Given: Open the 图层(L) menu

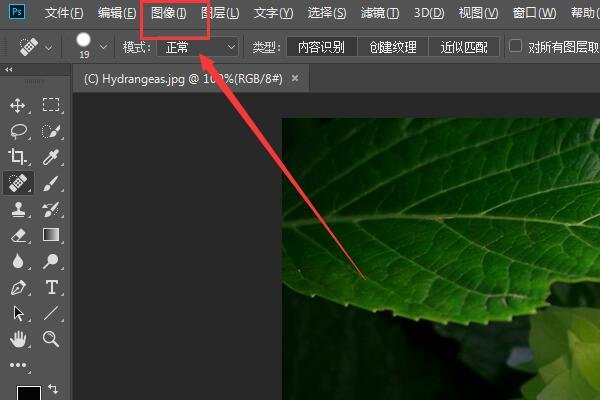Looking at the screenshot, I should [220, 13].
